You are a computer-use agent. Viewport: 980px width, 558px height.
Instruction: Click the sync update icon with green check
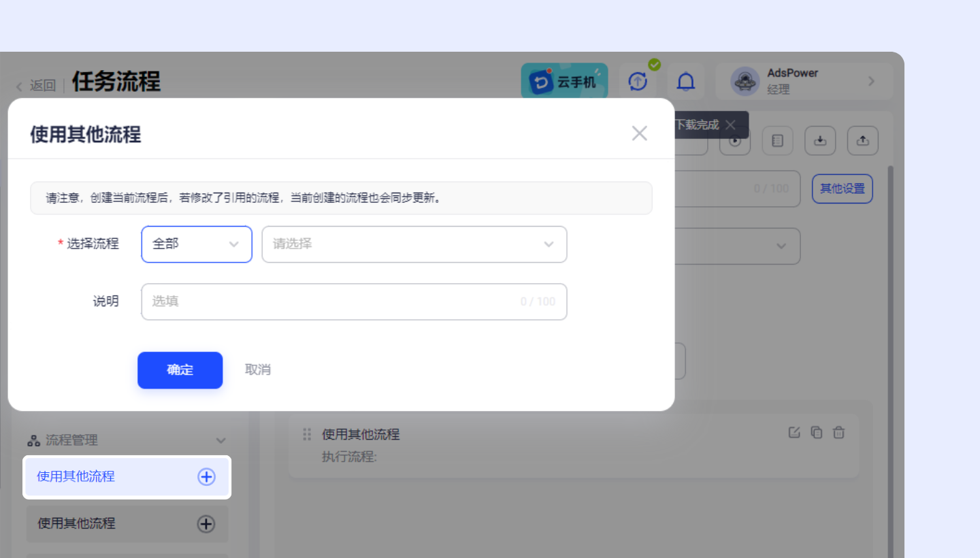tap(638, 82)
